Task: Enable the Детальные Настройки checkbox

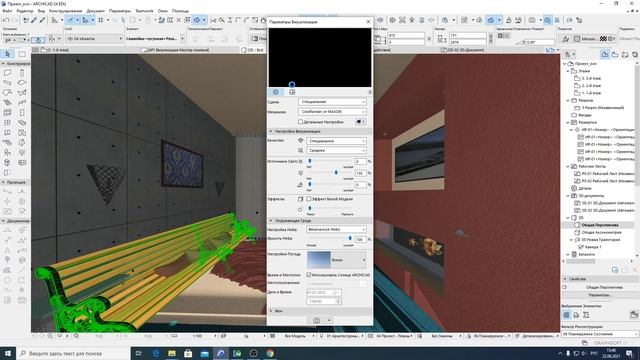Action: 300,122
